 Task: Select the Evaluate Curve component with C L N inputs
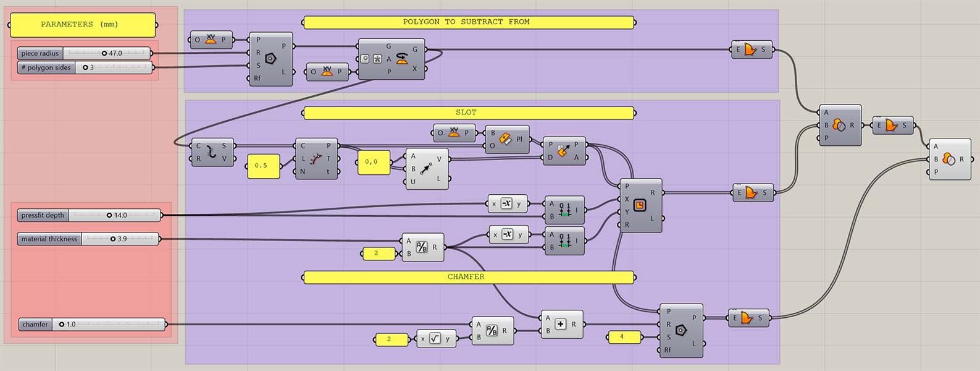(x=317, y=159)
